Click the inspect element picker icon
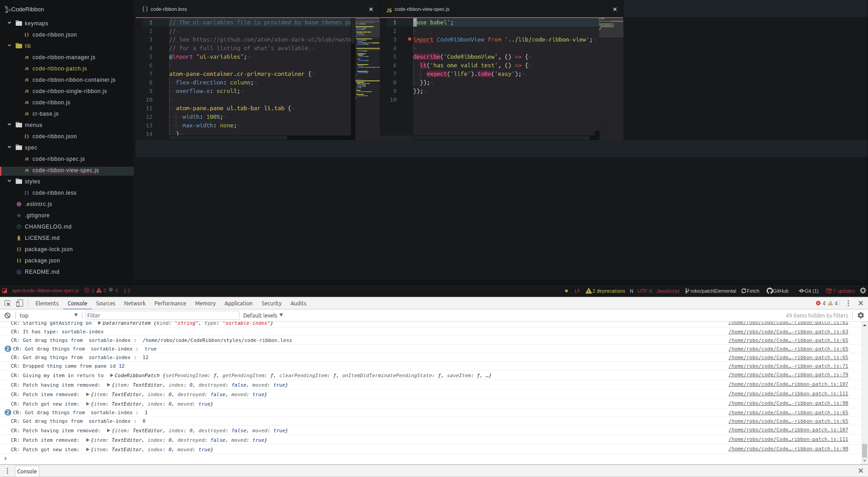Image resolution: width=868 pixels, height=477 pixels. pyautogui.click(x=8, y=304)
